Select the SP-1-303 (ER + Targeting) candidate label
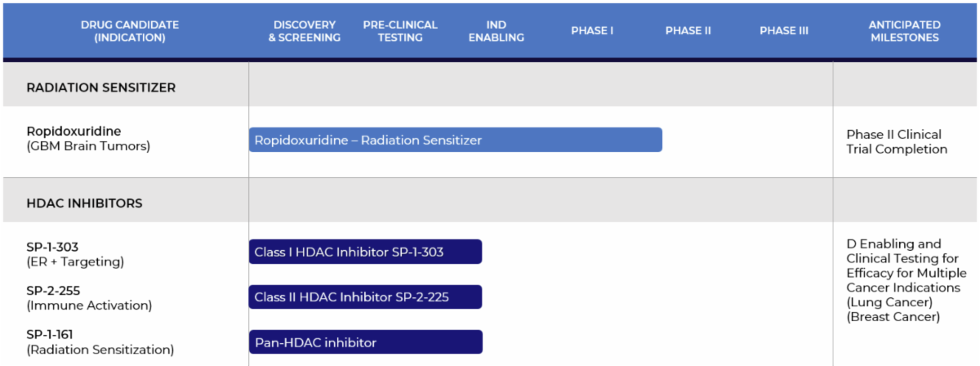 (75, 254)
